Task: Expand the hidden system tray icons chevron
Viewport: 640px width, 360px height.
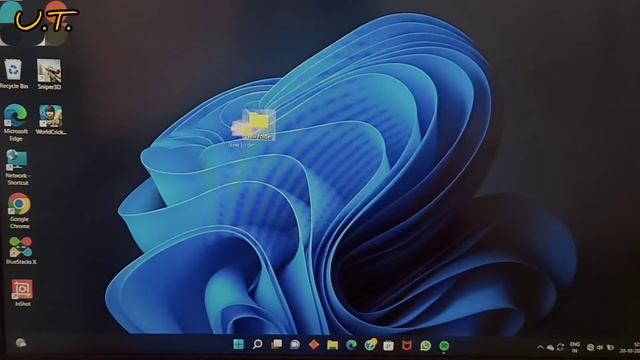Action: 540,347
